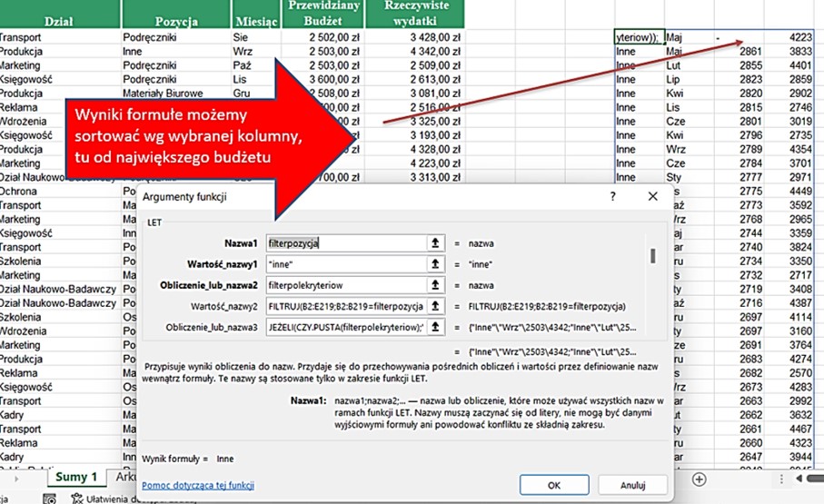Select cell with 3 600,00 zł
This screenshot has height=504, width=824.
tap(323, 79)
